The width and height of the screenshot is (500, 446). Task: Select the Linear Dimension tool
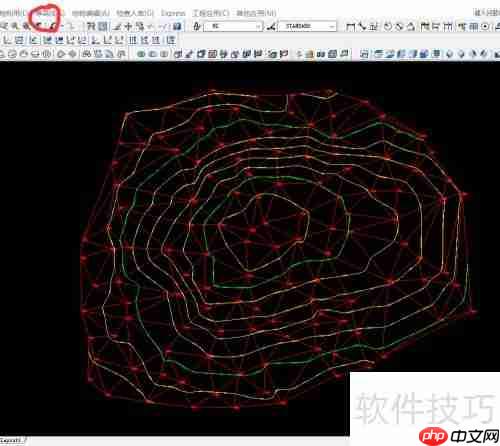[x=350, y=26]
